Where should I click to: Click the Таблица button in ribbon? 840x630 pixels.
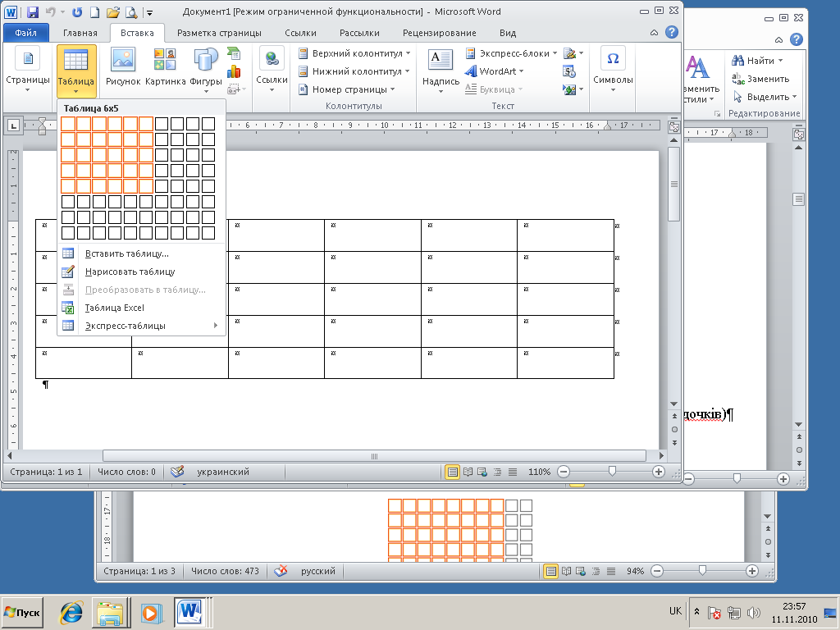click(76, 71)
